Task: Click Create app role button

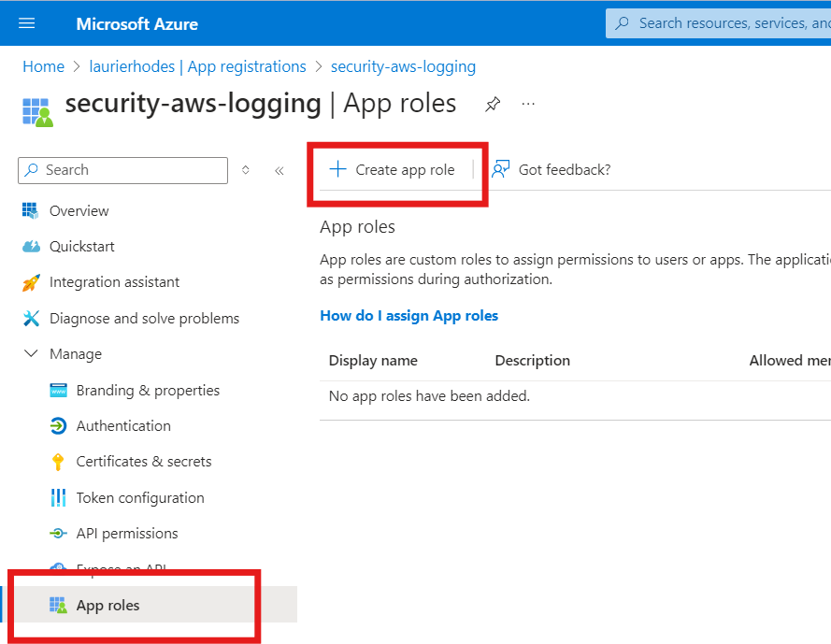Action: click(393, 169)
